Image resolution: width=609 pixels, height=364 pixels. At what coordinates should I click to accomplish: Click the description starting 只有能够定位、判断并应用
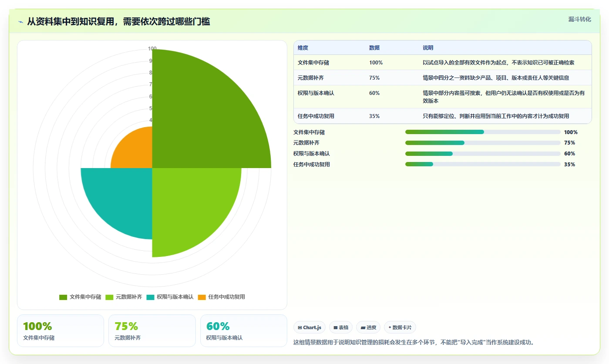click(x=496, y=116)
